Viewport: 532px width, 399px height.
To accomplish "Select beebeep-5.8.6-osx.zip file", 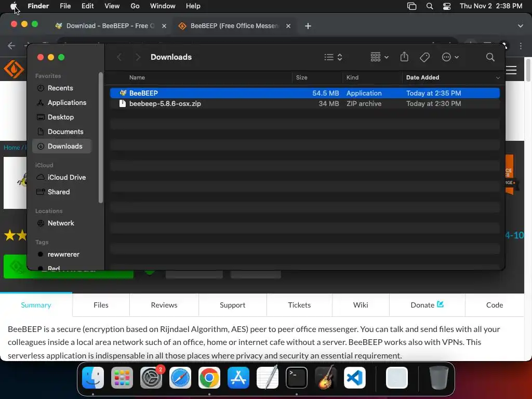I will pos(304,103).
